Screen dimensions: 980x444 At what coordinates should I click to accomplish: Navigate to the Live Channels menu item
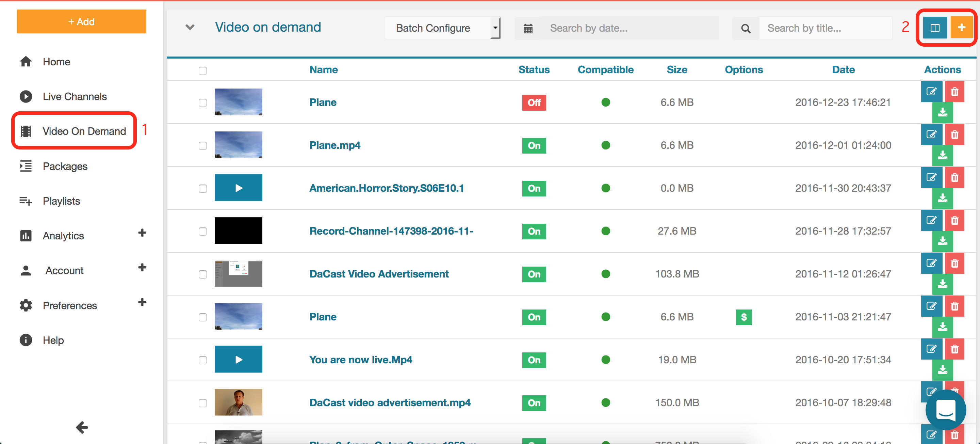(74, 96)
